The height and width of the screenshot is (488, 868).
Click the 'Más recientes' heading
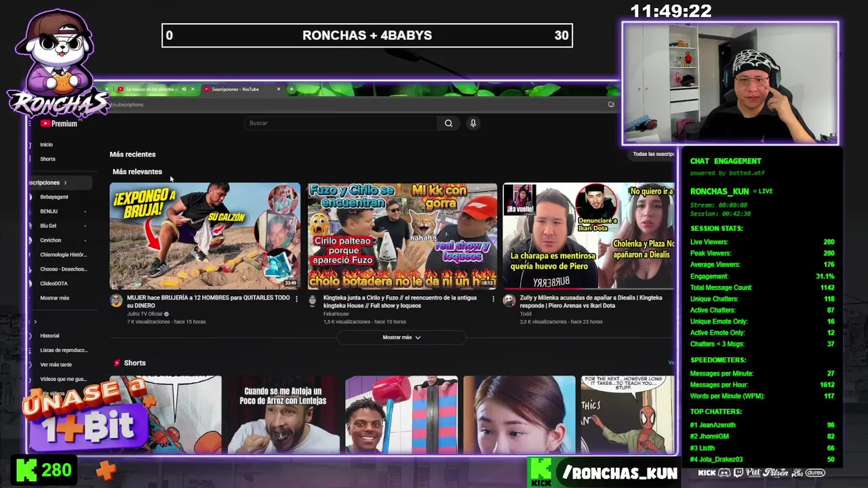pyautogui.click(x=132, y=155)
